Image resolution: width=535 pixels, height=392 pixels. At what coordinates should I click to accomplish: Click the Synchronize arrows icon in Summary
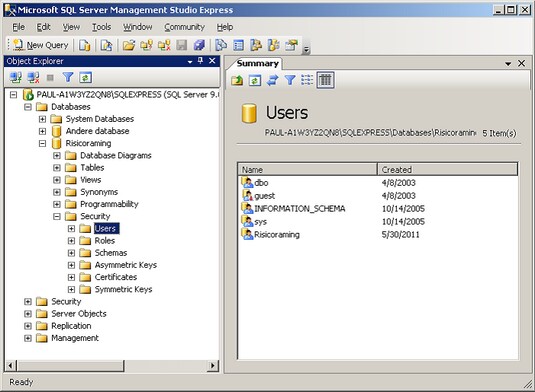(x=273, y=80)
